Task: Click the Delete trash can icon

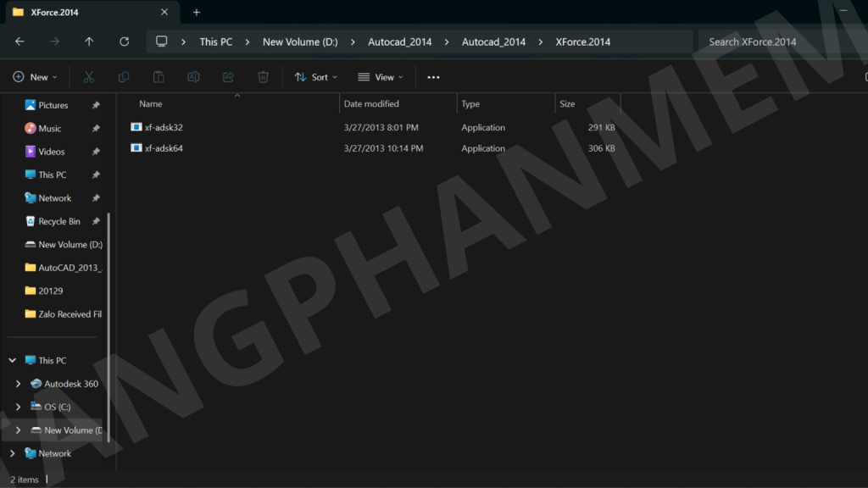Action: tap(263, 77)
